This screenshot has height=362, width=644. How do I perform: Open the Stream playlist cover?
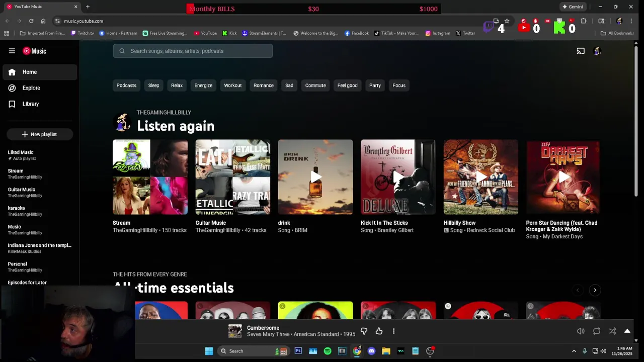click(x=150, y=177)
